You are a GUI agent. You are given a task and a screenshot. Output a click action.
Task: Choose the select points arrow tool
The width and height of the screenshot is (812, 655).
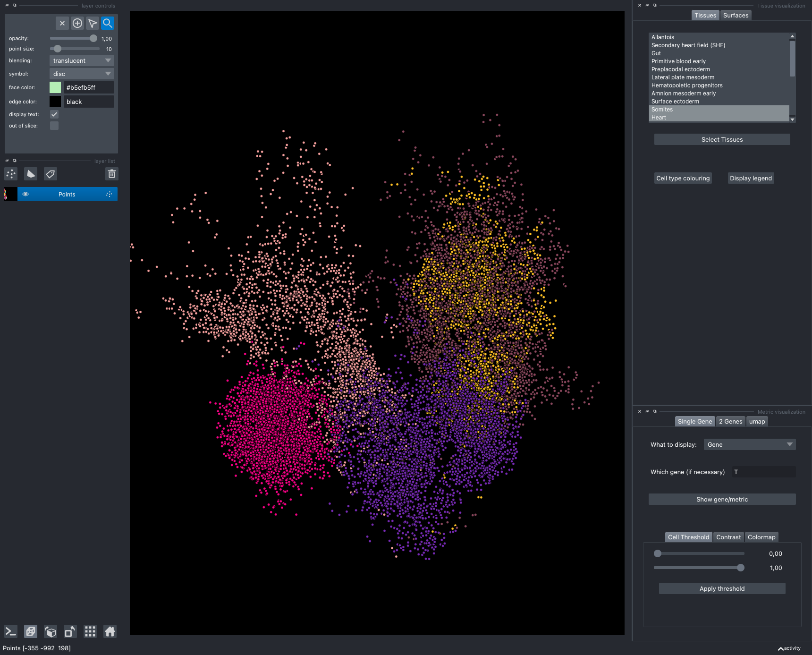tap(92, 23)
